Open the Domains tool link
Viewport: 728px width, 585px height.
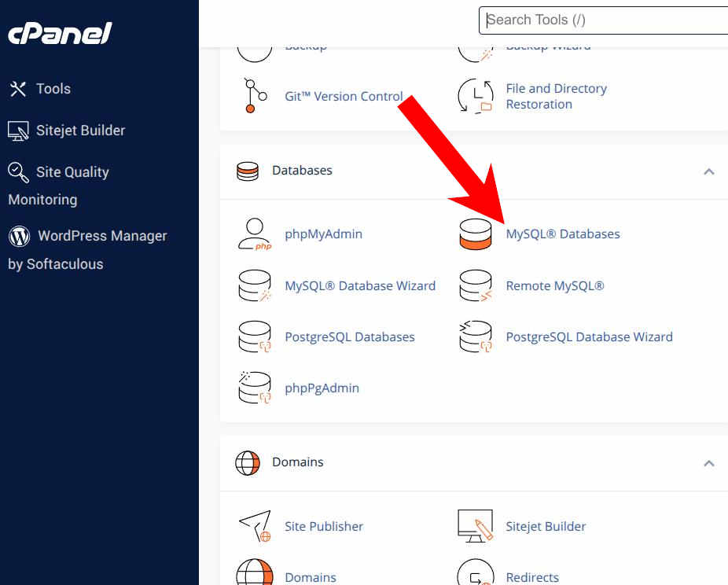(x=310, y=577)
